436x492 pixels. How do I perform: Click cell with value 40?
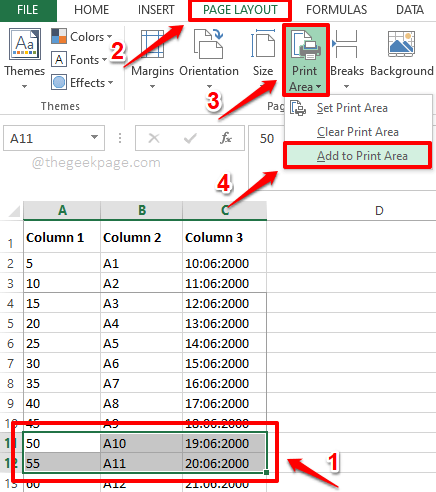click(x=62, y=403)
